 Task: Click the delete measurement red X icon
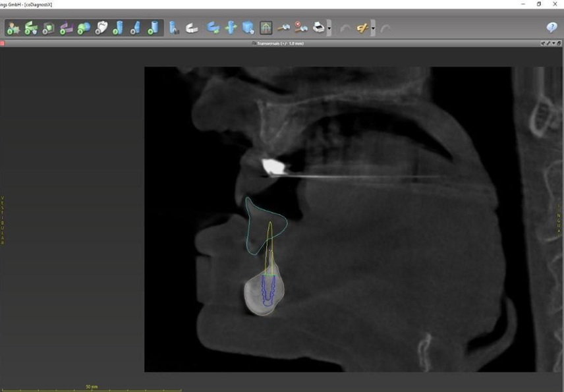tap(301, 28)
